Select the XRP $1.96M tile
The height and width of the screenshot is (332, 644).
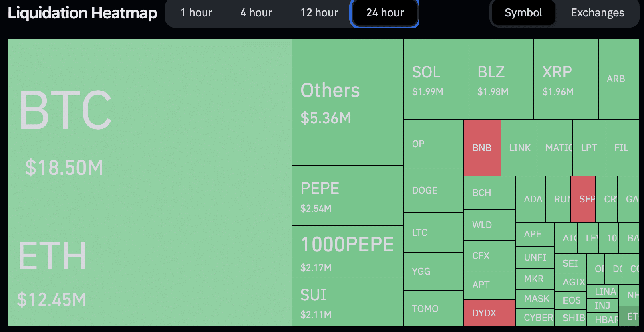point(566,79)
